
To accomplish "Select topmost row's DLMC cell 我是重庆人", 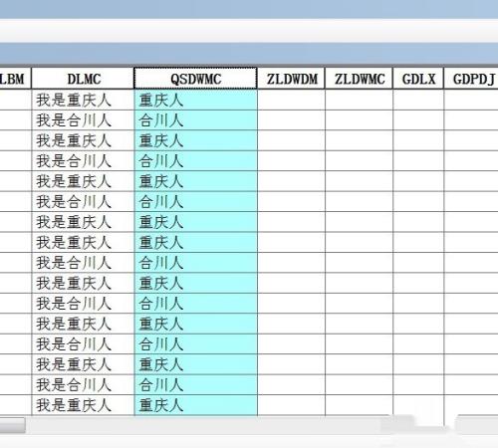I will point(83,100).
